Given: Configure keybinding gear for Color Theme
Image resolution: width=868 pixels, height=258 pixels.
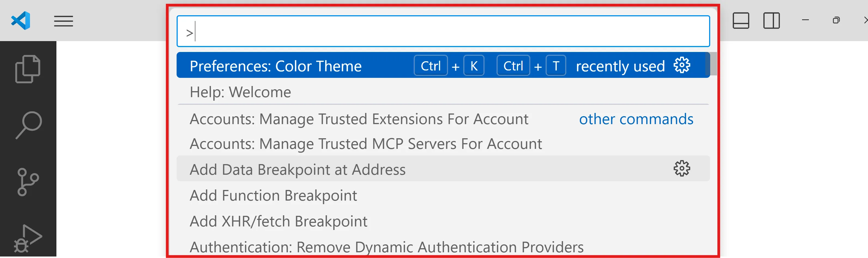Looking at the screenshot, I should (x=682, y=65).
